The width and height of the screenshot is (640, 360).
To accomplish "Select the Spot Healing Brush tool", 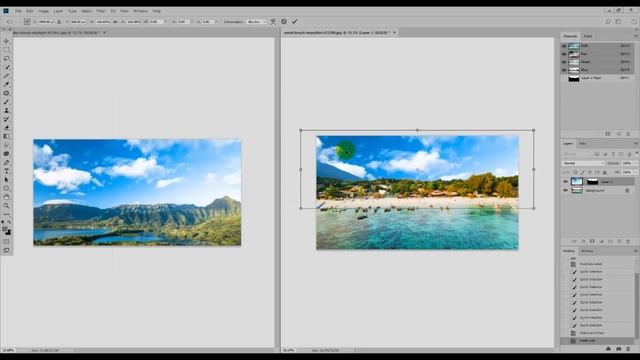I will coord(6,93).
